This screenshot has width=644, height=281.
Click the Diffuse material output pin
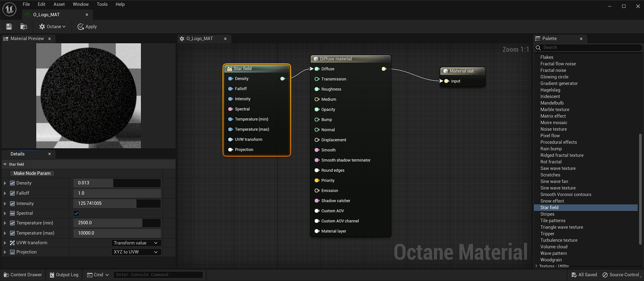[x=384, y=69]
